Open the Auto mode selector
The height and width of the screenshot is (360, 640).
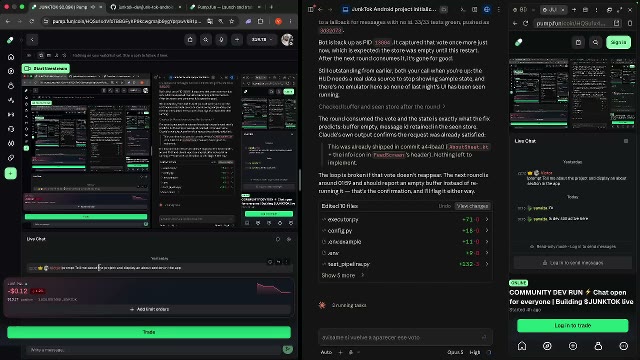326,352
